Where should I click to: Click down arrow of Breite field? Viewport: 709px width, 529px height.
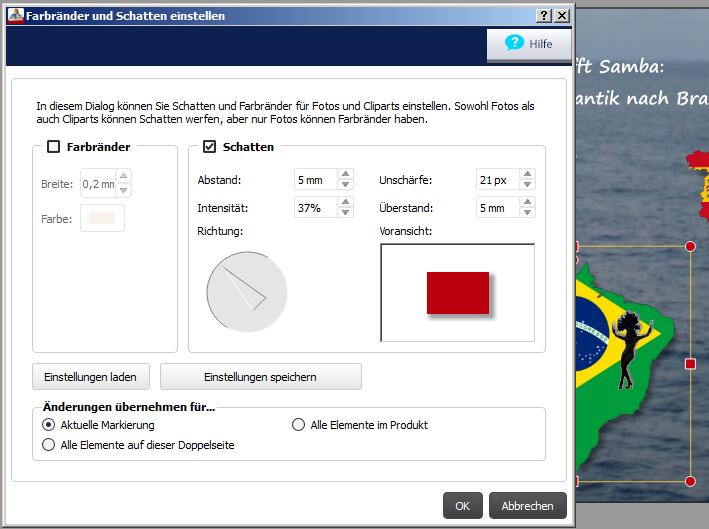tap(123, 190)
